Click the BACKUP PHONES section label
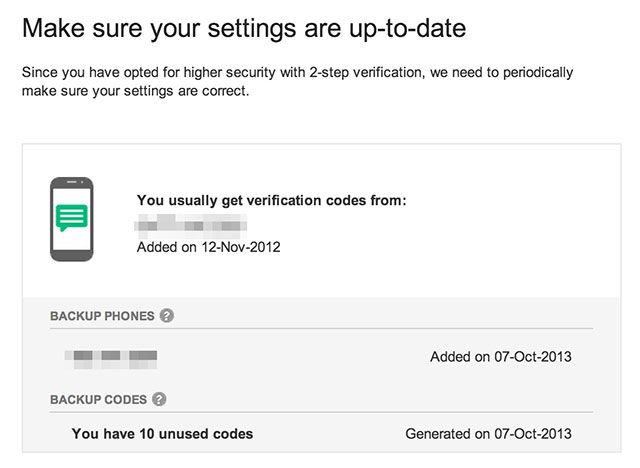Image resolution: width=640 pixels, height=468 pixels. pos(102,316)
